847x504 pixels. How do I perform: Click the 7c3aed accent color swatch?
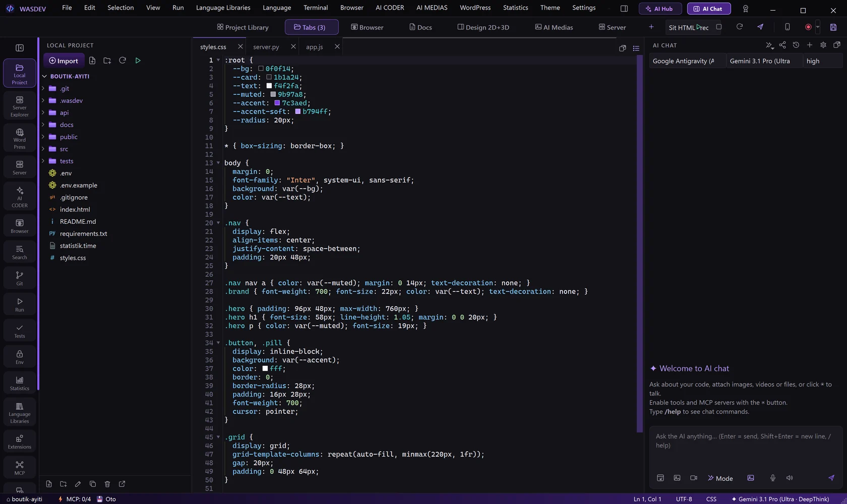click(277, 103)
